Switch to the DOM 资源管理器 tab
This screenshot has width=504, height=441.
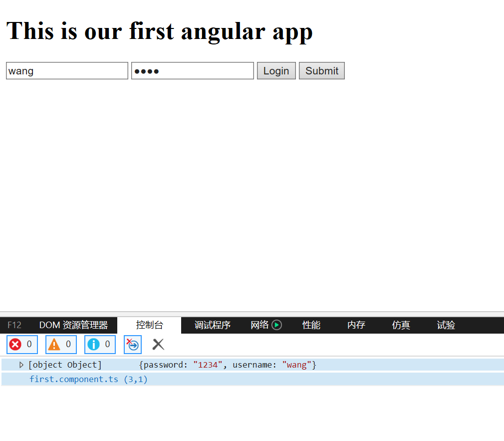tap(74, 325)
